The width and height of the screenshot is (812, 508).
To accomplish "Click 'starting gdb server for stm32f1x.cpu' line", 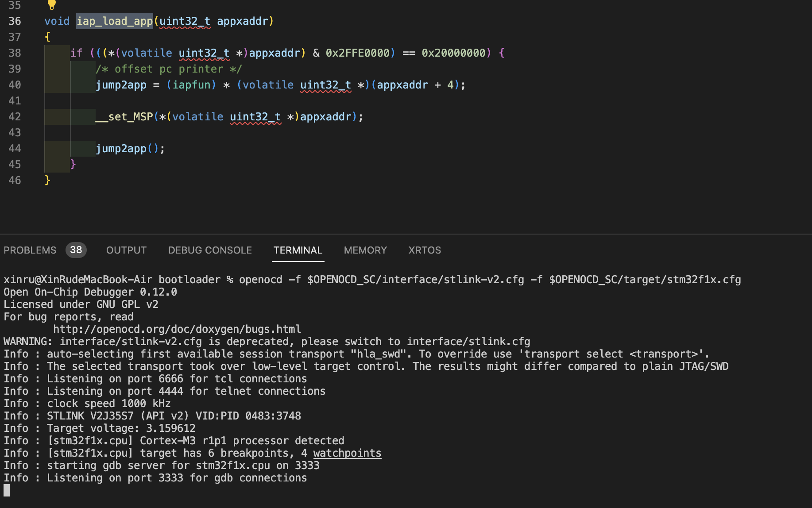I will point(162,466).
